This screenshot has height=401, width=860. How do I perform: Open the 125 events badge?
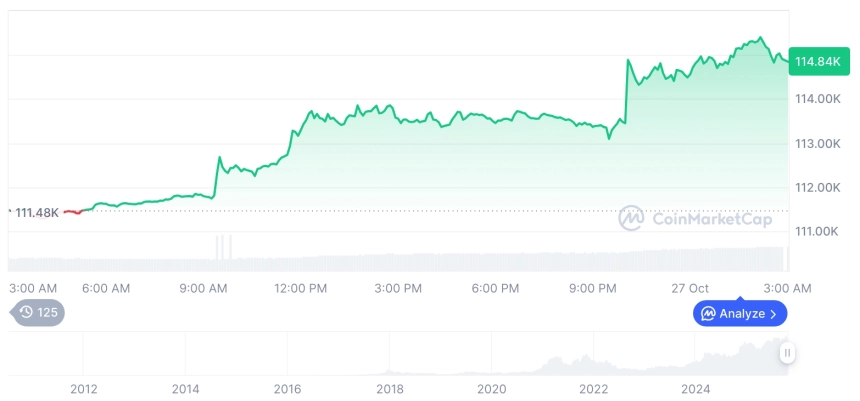pos(38,312)
